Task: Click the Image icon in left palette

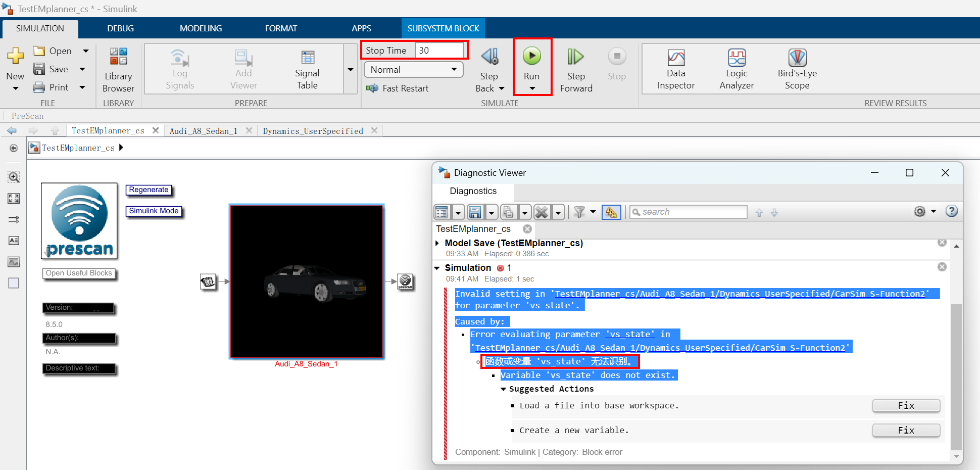Action: pos(14,262)
